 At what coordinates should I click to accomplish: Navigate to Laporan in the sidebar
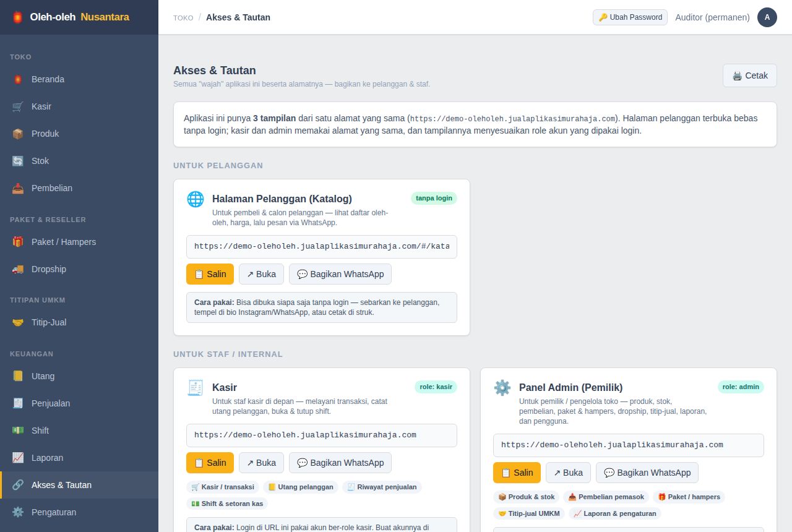pyautogui.click(x=79, y=458)
